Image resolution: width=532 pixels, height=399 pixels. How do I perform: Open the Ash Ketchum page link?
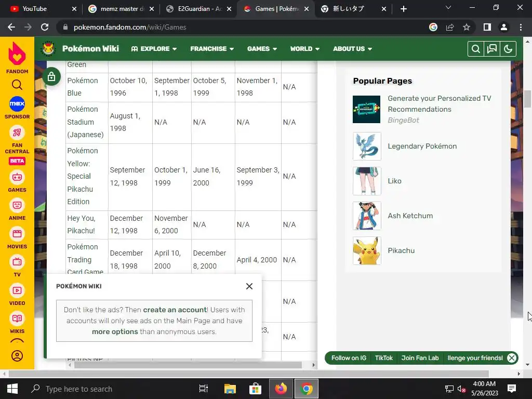pyautogui.click(x=410, y=216)
